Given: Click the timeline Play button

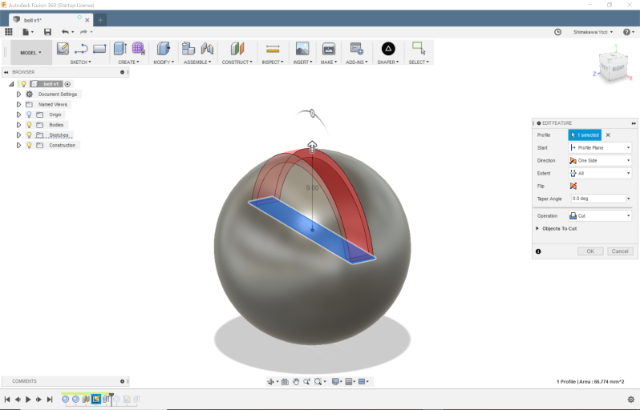Looking at the screenshot, I should pos(28,399).
